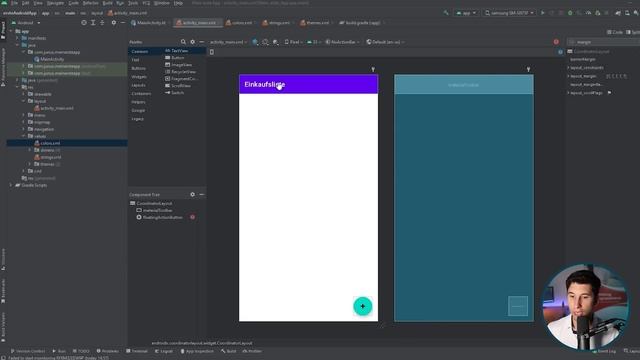Image resolution: width=640 pixels, height=360 pixels.
Task: Click the pin icon above blueprint preview
Action: tap(528, 70)
